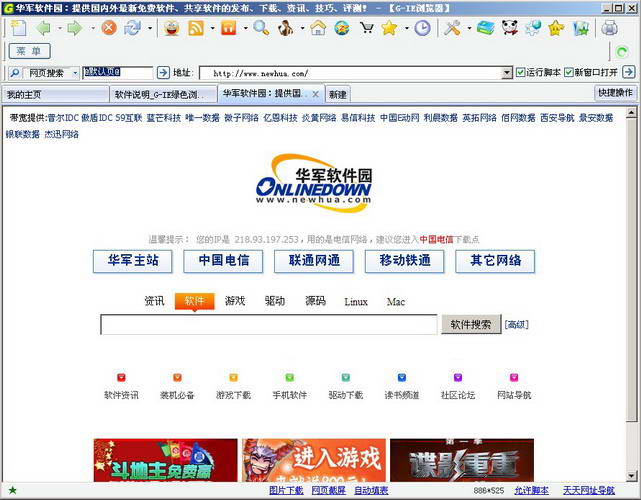
Task: Expand the refresh options arrow
Action: coord(150,28)
